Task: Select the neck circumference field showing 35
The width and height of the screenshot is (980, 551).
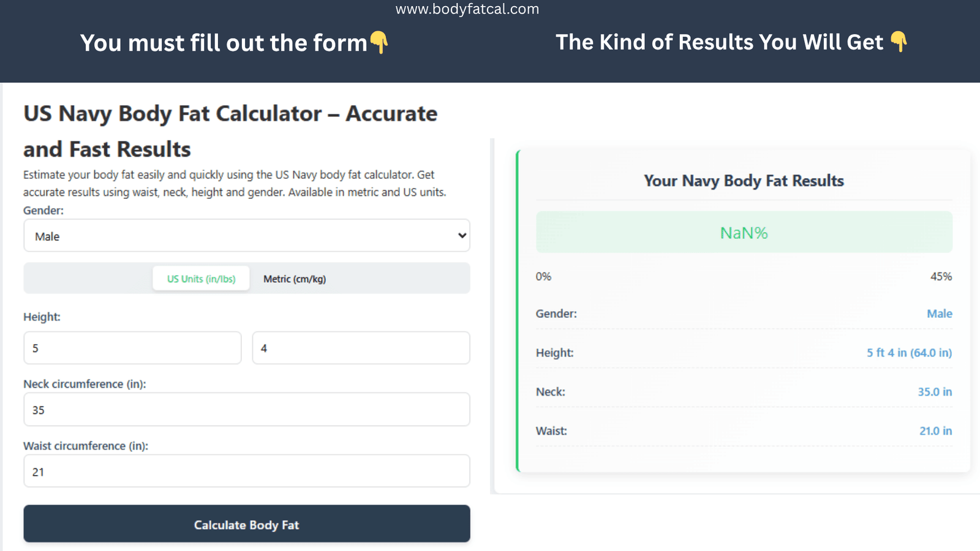Action: click(x=246, y=410)
